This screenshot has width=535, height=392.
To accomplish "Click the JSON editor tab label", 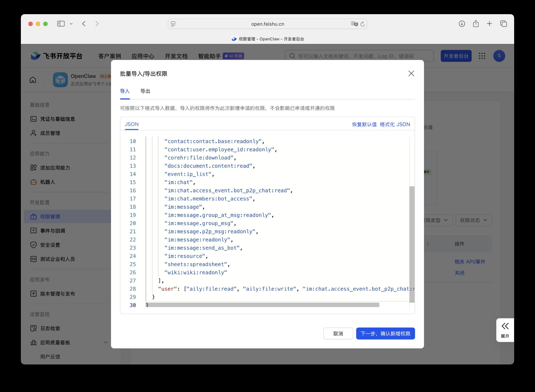I will [132, 124].
